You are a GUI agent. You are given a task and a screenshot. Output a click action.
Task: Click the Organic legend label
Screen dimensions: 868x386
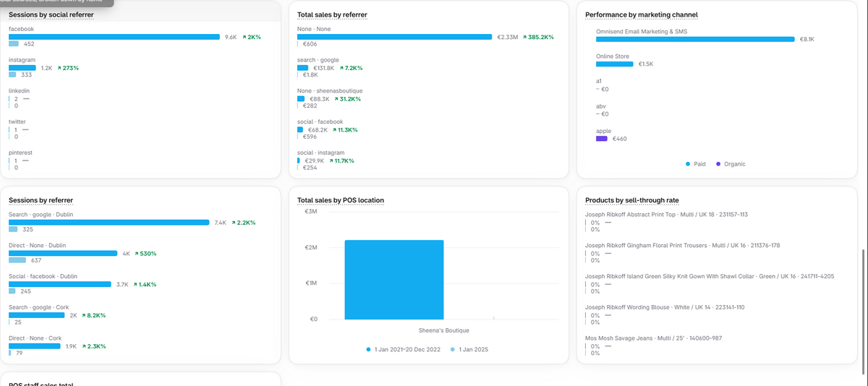pos(735,164)
